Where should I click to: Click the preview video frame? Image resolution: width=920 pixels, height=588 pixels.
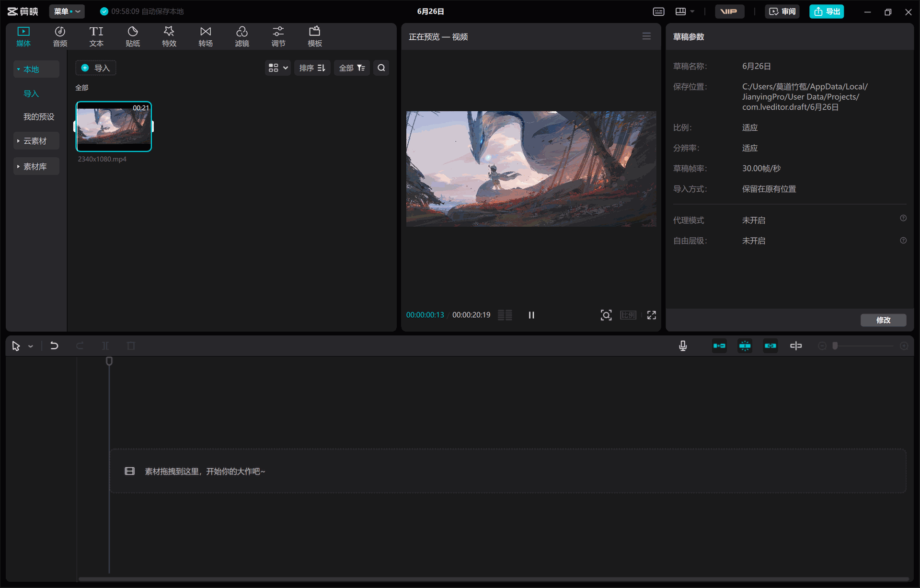(x=531, y=169)
